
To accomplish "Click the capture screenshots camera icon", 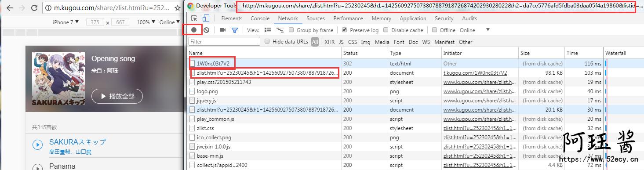I will click(x=222, y=30).
